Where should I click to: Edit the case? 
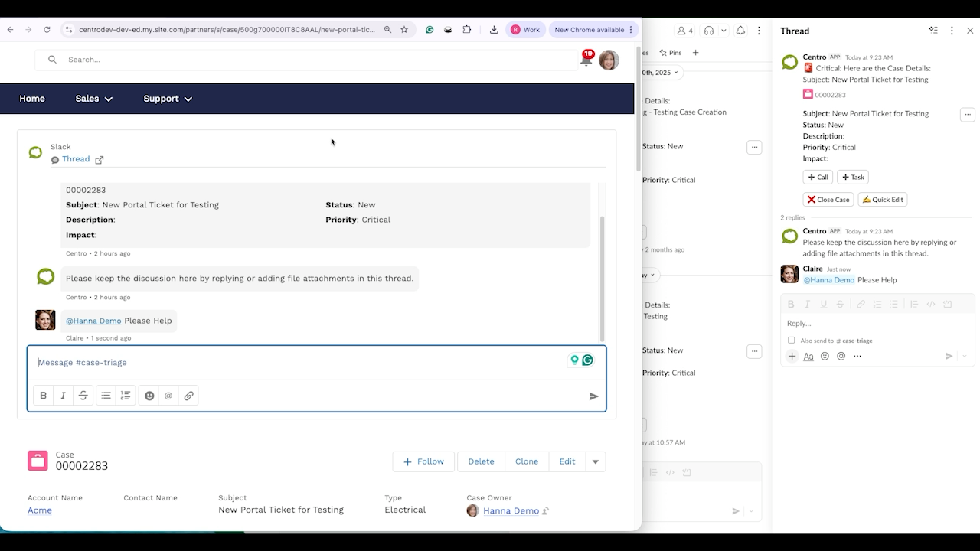point(567,461)
